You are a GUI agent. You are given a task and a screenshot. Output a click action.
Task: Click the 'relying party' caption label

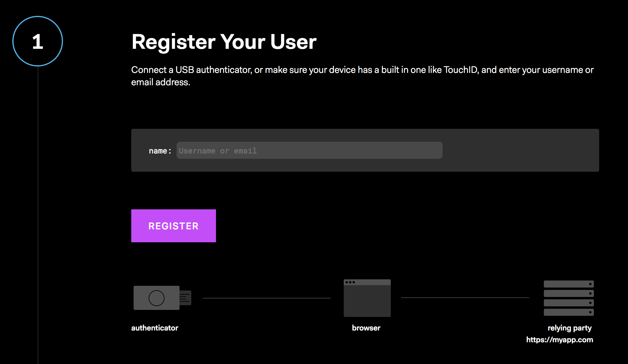569,328
